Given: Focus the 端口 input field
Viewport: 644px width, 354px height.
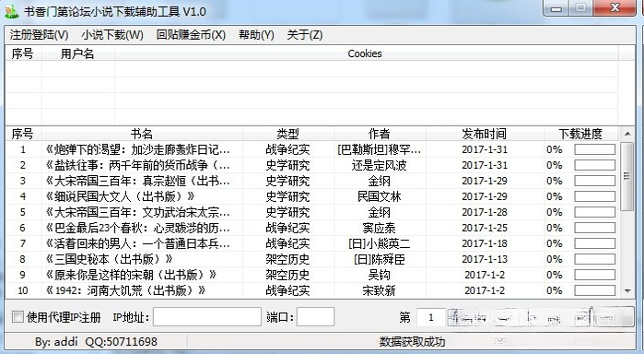Looking at the screenshot, I should coord(315,317).
